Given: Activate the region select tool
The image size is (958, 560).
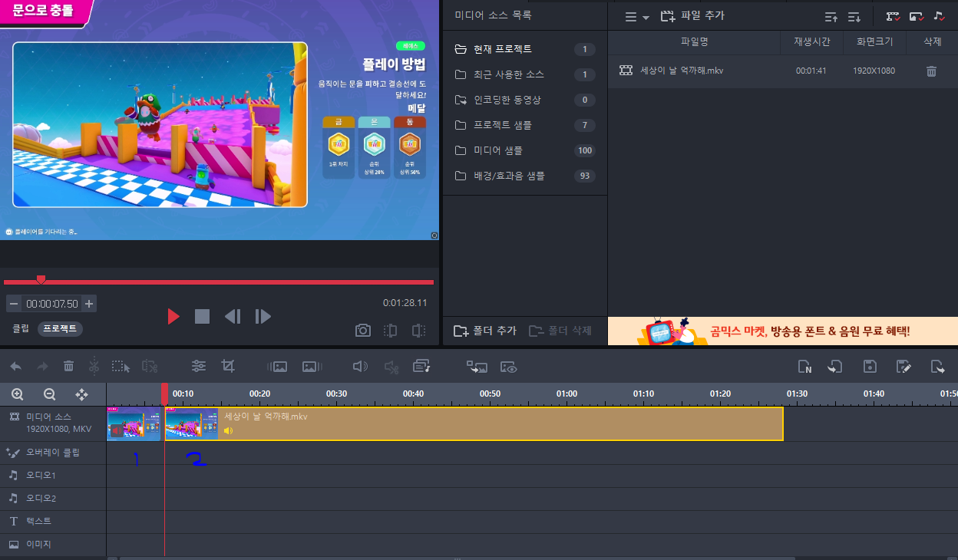Looking at the screenshot, I should [121, 367].
